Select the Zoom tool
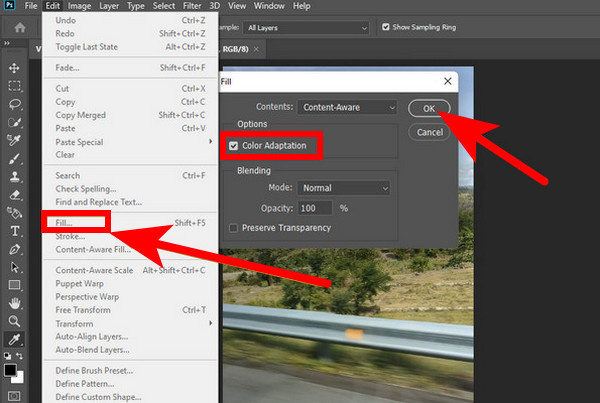Image resolution: width=600 pixels, height=403 pixels. tap(14, 321)
